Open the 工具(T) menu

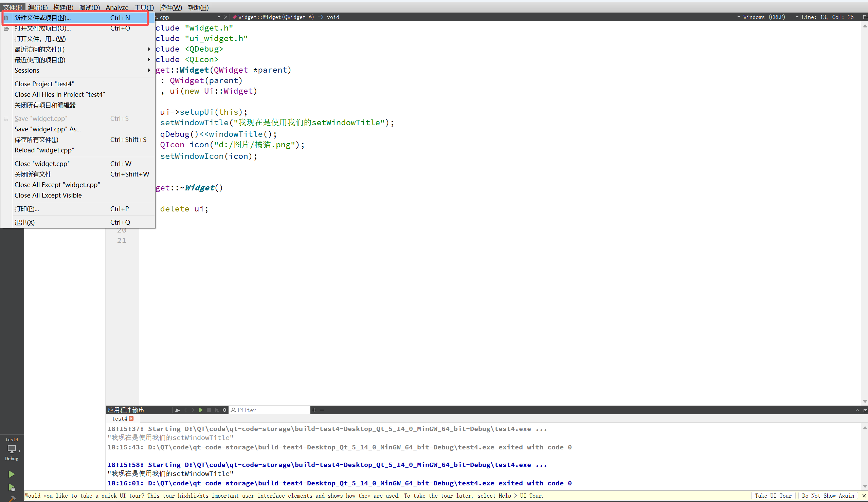(144, 7)
